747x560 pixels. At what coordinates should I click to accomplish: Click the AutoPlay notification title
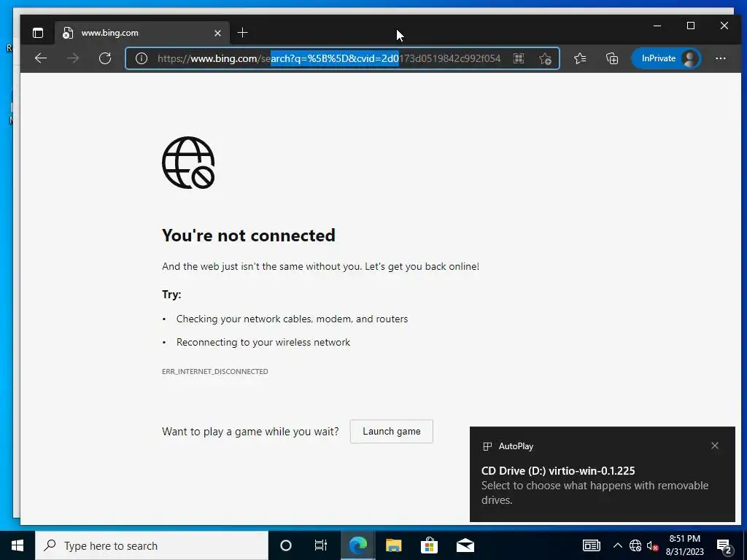pyautogui.click(x=516, y=446)
